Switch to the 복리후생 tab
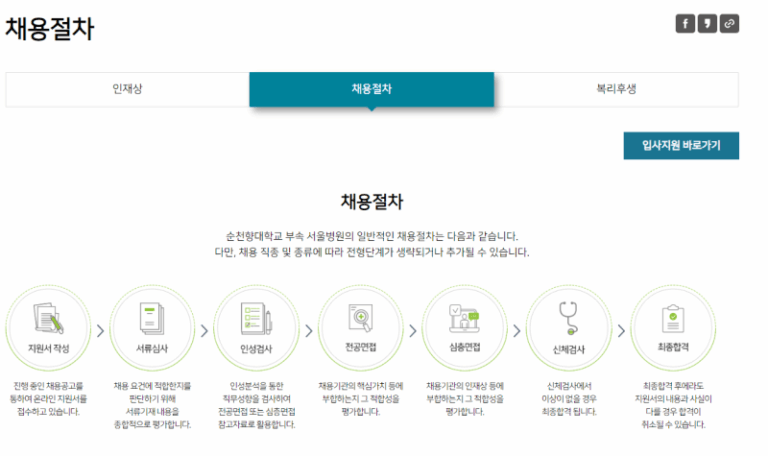 pyautogui.click(x=616, y=89)
